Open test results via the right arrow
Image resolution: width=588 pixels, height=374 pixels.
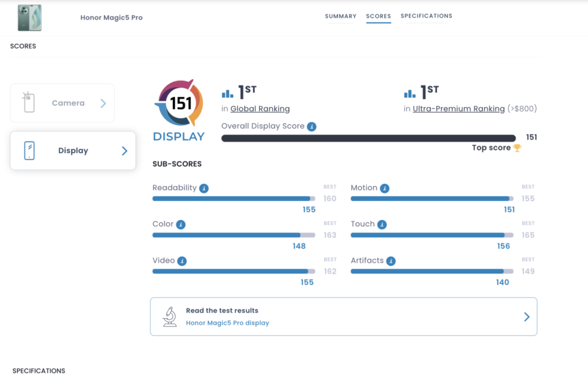tap(526, 317)
